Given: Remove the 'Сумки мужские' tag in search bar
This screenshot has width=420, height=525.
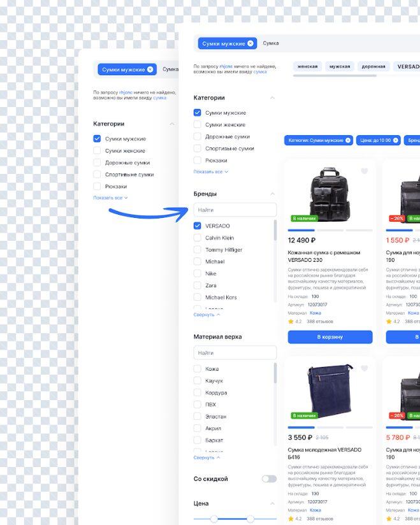Looking at the screenshot, I should pos(250,43).
